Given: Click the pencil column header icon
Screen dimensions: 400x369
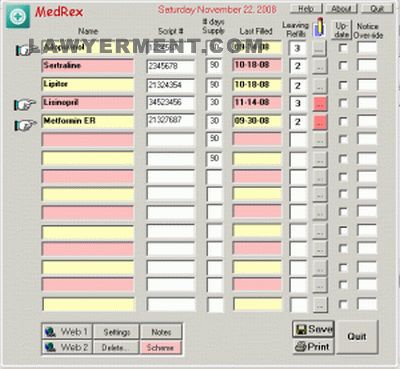Looking at the screenshot, I should pos(319,27).
